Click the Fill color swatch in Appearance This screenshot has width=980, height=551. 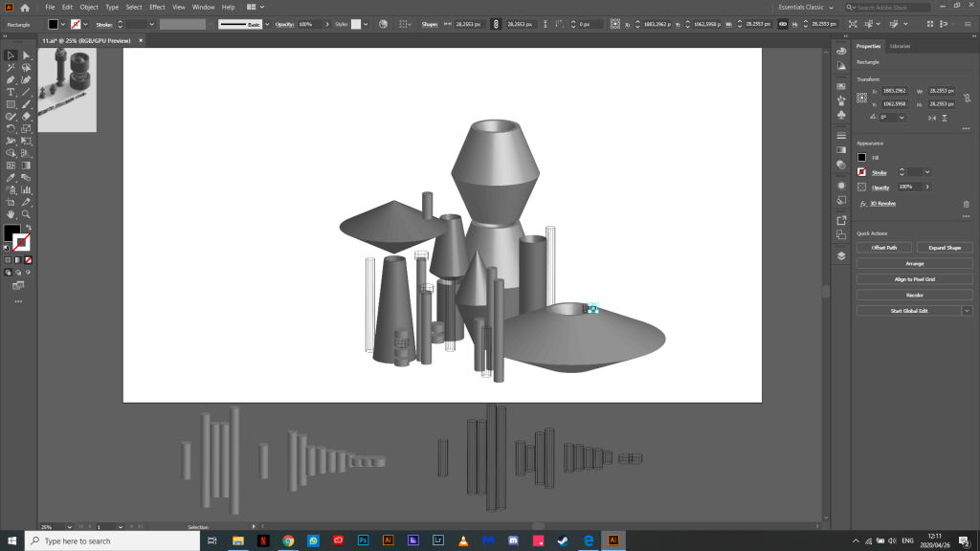862,157
